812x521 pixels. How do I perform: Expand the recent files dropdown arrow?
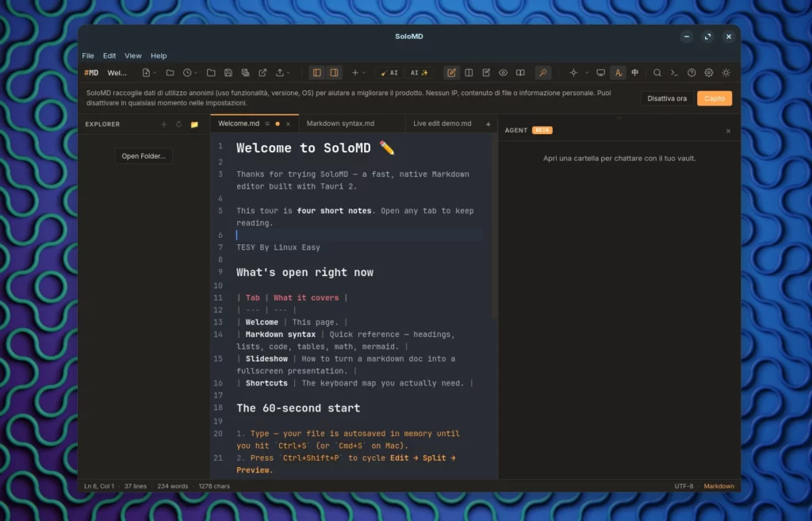(x=195, y=73)
